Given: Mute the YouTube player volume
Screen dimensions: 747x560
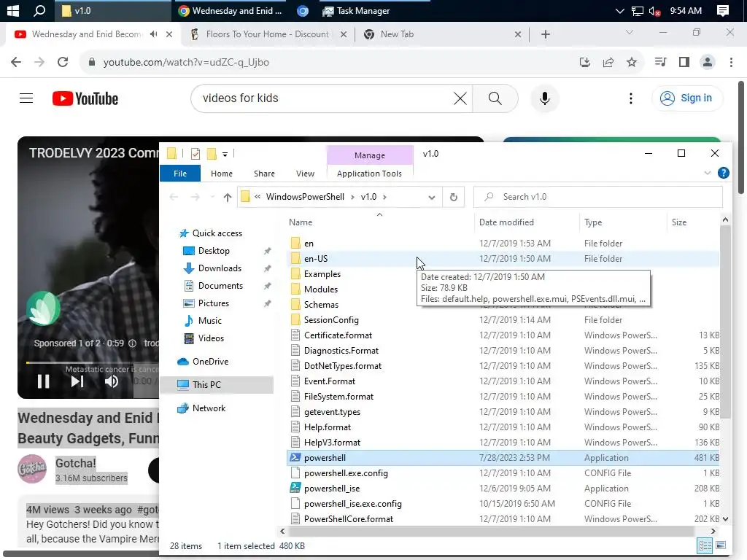Looking at the screenshot, I should pos(112,381).
